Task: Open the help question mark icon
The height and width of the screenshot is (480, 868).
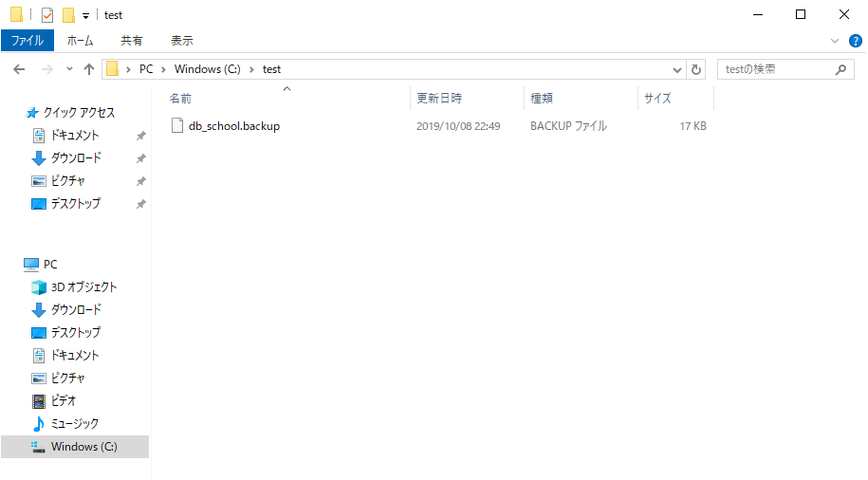Action: pyautogui.click(x=856, y=41)
